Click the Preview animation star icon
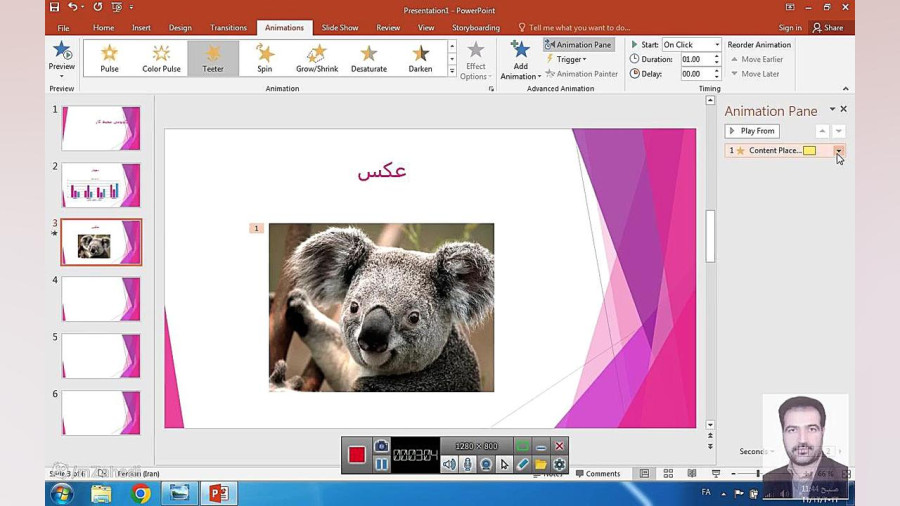Image resolution: width=900 pixels, height=506 pixels. pos(61,51)
